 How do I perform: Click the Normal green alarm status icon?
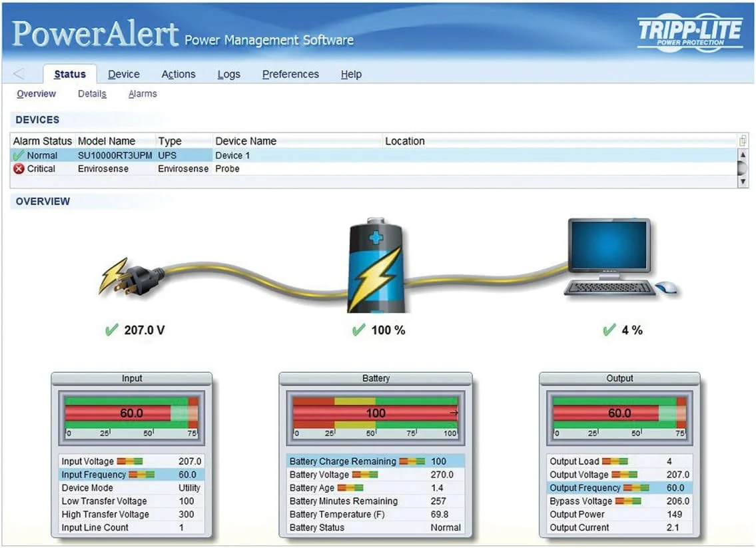19,155
